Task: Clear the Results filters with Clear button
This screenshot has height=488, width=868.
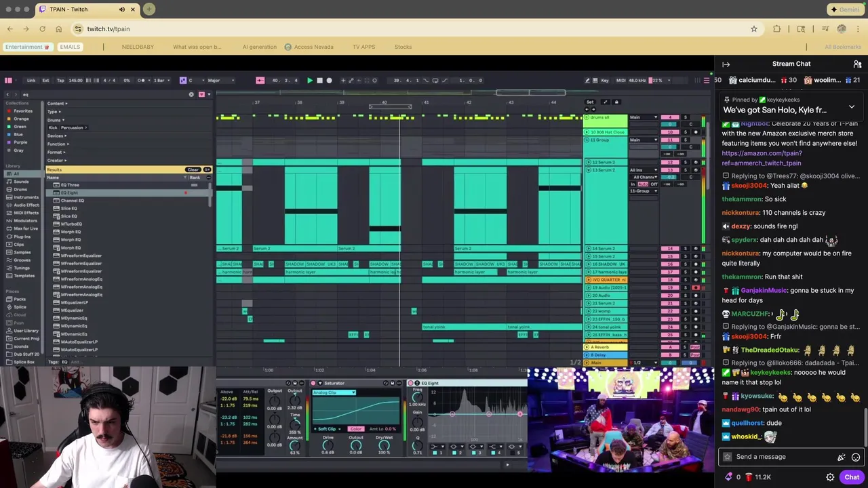Action: point(193,169)
